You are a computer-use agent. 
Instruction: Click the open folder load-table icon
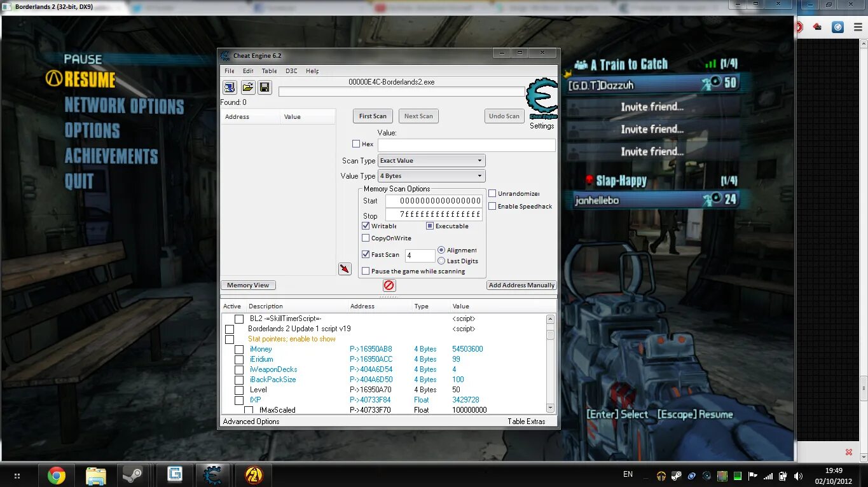(247, 87)
